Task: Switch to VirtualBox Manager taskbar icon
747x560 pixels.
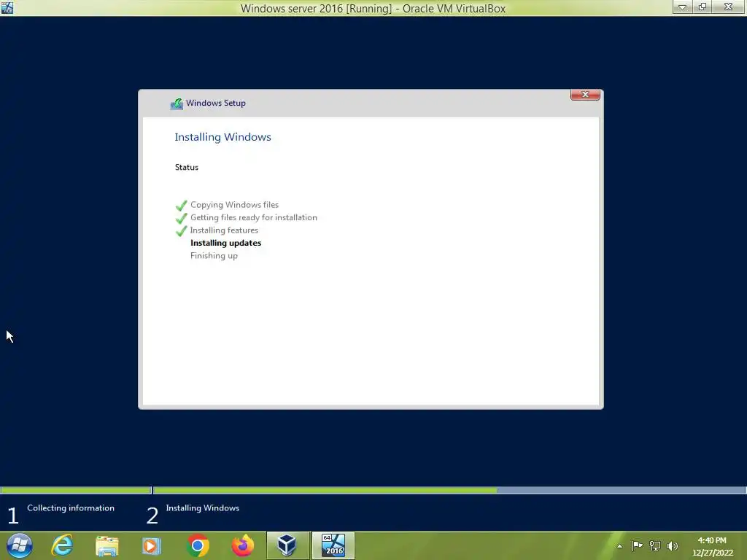Action: click(x=287, y=545)
